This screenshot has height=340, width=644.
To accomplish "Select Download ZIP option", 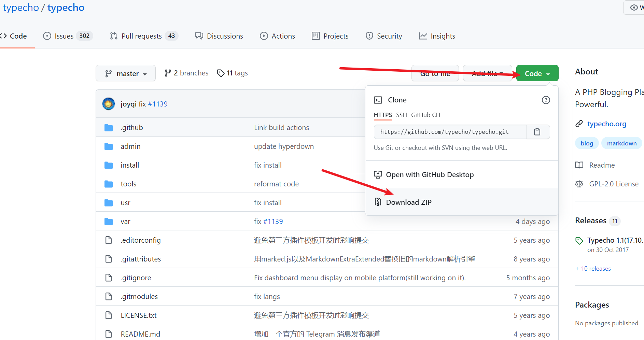I will coord(408,202).
